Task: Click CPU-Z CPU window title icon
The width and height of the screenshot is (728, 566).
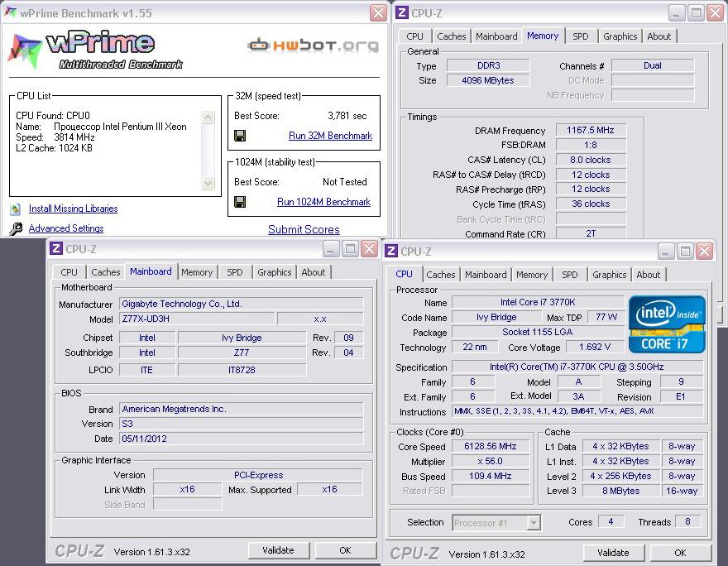Action: (x=391, y=252)
